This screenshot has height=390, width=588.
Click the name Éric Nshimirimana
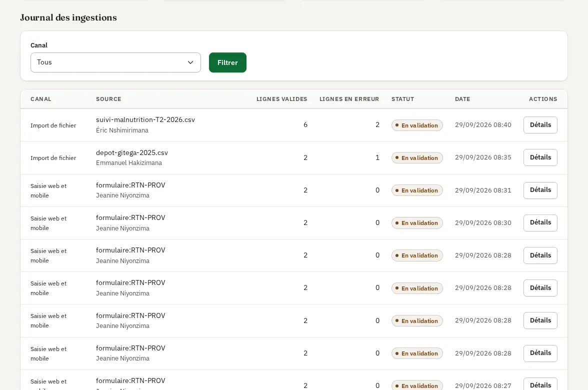pyautogui.click(x=122, y=130)
